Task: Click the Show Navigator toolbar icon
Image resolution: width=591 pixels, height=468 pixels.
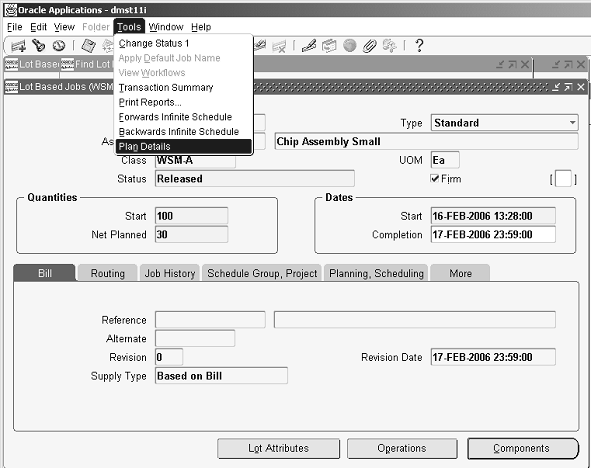Action: click(x=59, y=46)
